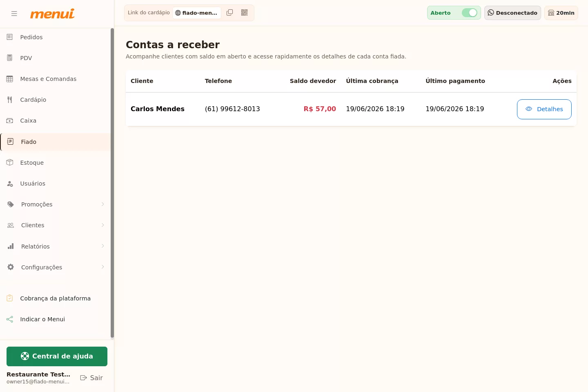Open the fiado-men... menu link
The height and width of the screenshot is (392, 588).
(196, 13)
